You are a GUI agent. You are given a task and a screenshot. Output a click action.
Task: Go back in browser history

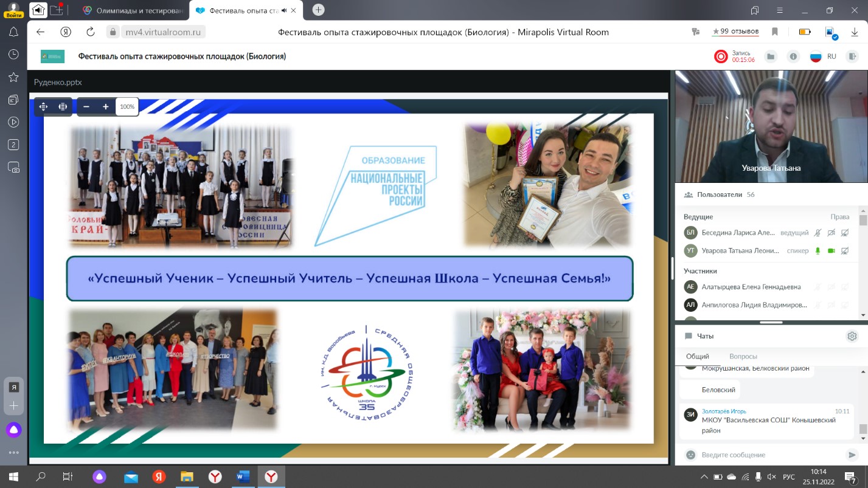[40, 32]
